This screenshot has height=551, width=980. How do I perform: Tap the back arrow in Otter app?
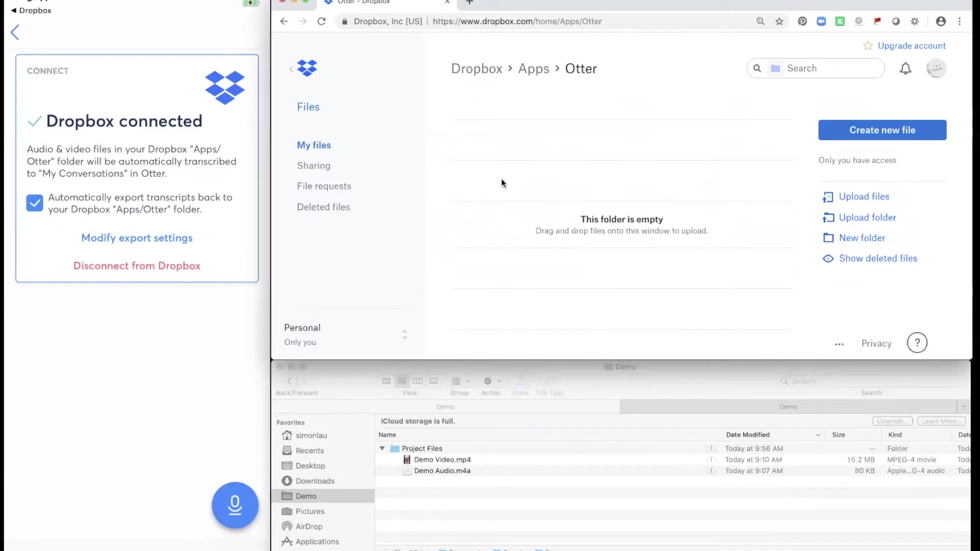click(x=15, y=33)
